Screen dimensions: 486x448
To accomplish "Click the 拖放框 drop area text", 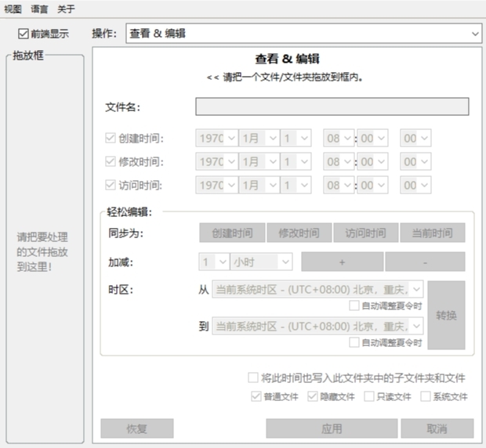I will click(42, 251).
